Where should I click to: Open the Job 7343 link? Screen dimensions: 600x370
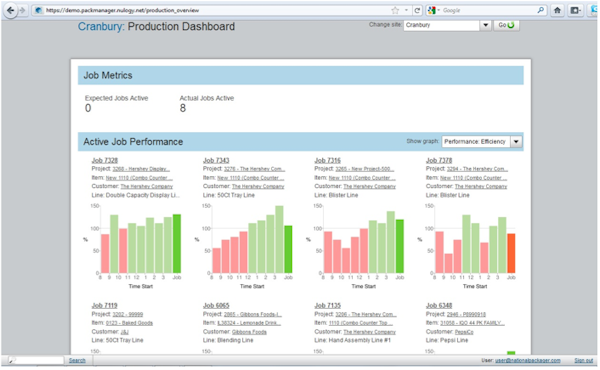tap(216, 160)
